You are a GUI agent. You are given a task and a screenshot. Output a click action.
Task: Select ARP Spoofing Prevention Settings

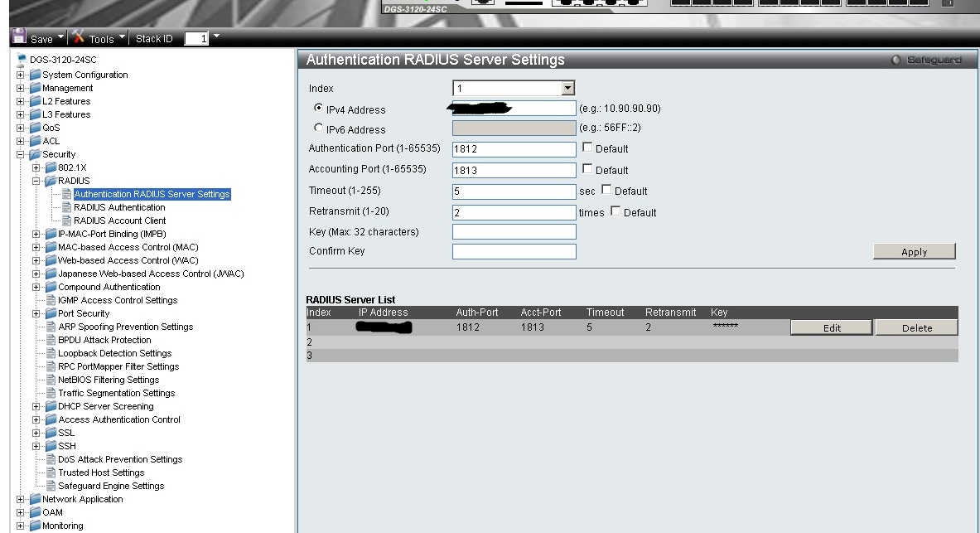tap(125, 327)
